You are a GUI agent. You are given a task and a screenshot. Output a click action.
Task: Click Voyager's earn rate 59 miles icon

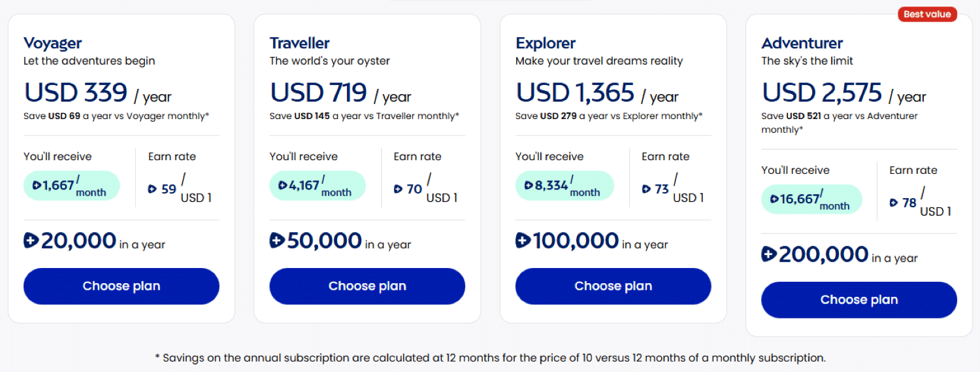[152, 189]
